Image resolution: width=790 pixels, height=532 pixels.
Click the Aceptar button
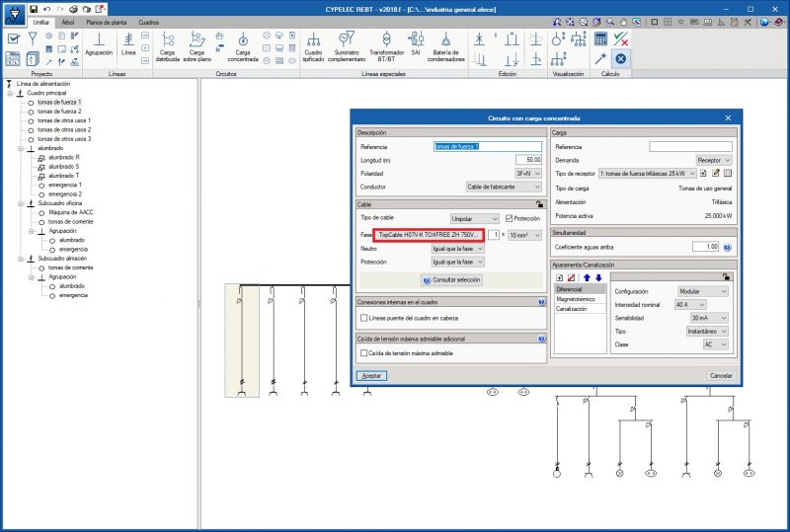click(372, 376)
